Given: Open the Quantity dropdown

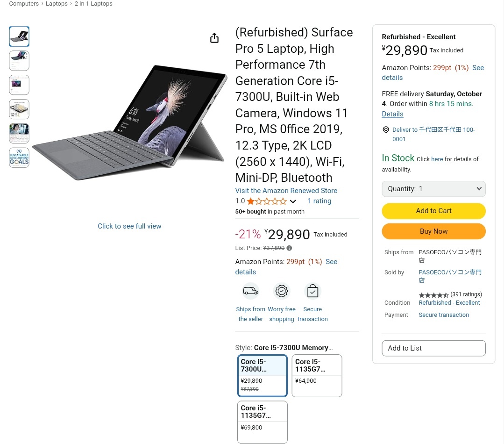Looking at the screenshot, I should coord(433,189).
